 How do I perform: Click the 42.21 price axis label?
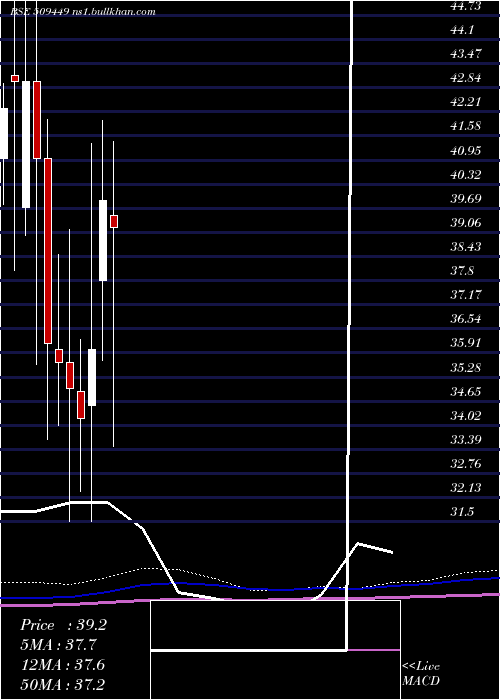tap(466, 102)
